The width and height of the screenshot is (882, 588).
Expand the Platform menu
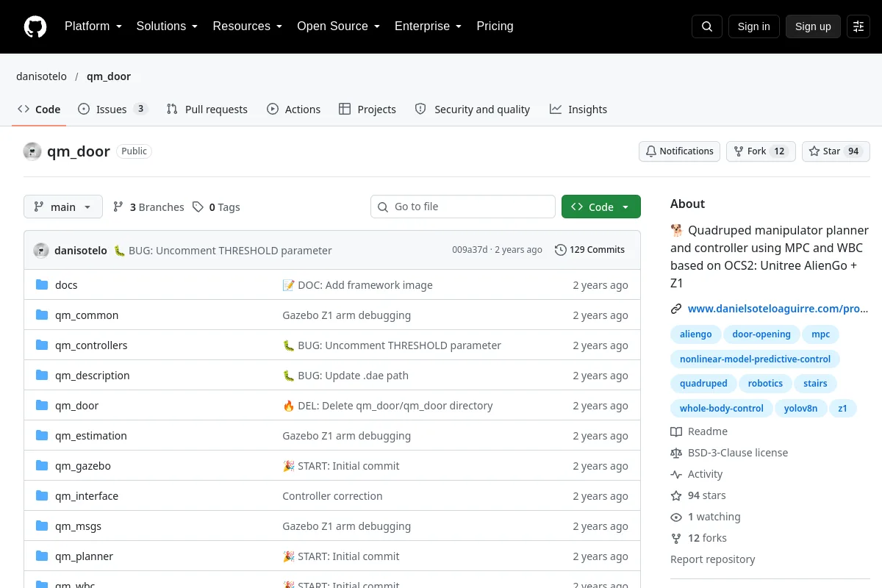coord(93,26)
